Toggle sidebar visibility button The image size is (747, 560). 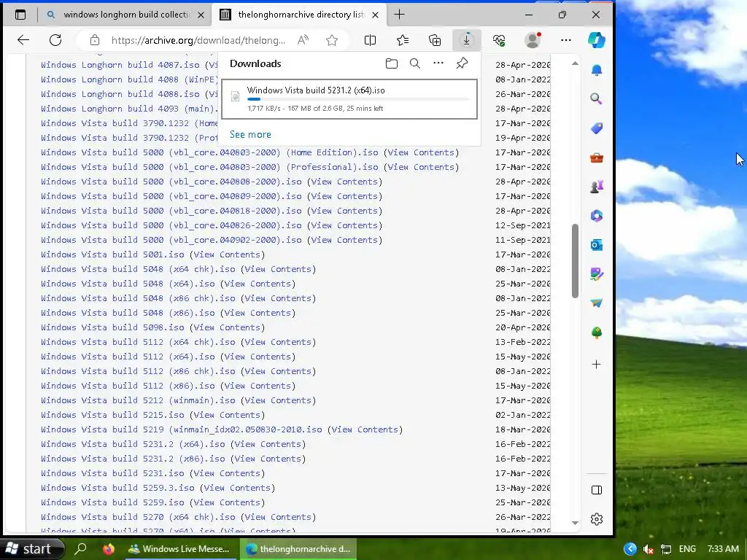[597, 490]
